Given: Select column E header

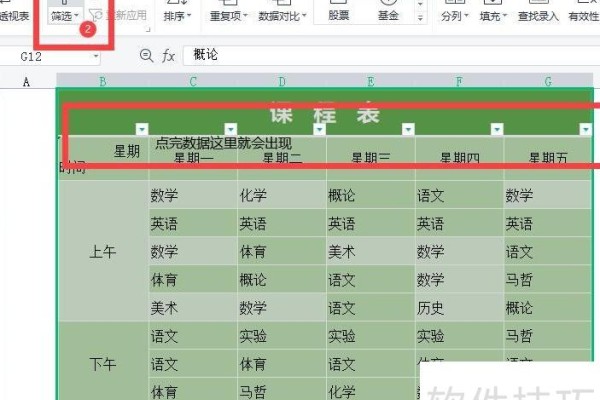Looking at the screenshot, I should [370, 81].
